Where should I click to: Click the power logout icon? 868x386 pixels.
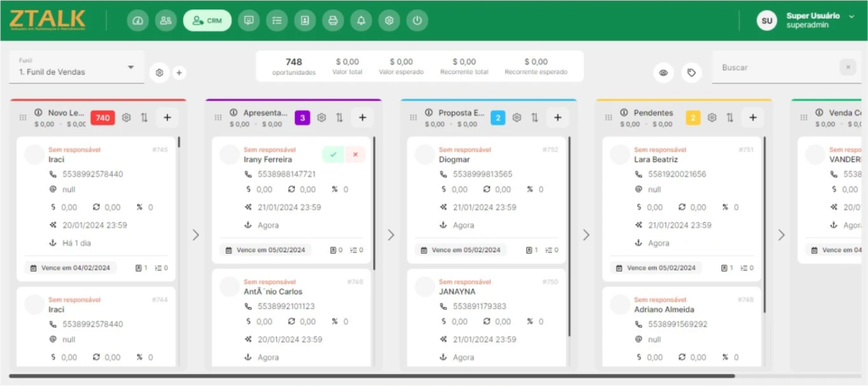tap(417, 20)
